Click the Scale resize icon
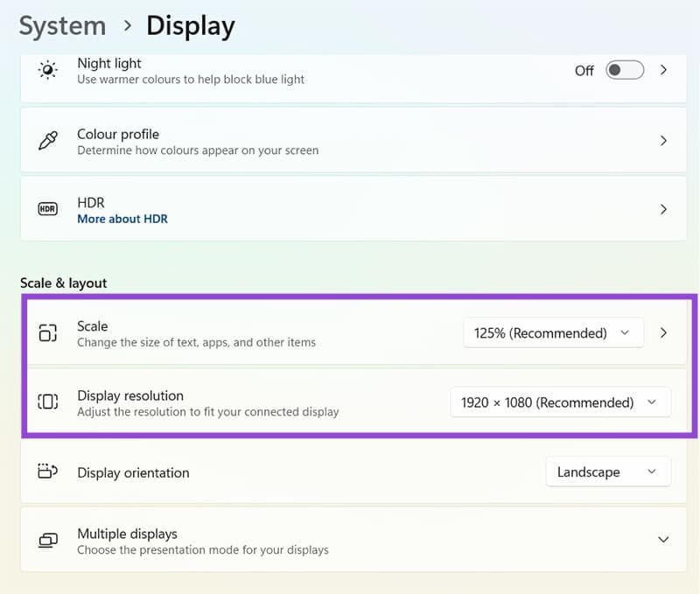 tap(48, 333)
